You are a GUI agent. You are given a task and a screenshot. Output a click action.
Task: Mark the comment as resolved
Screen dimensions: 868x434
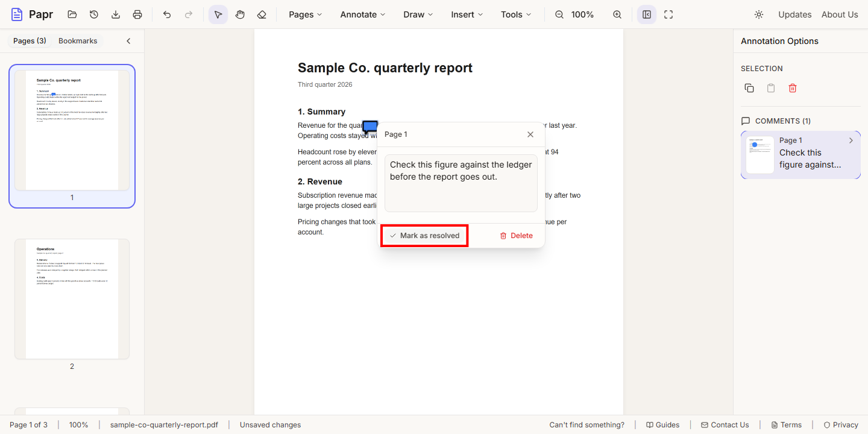(x=424, y=236)
